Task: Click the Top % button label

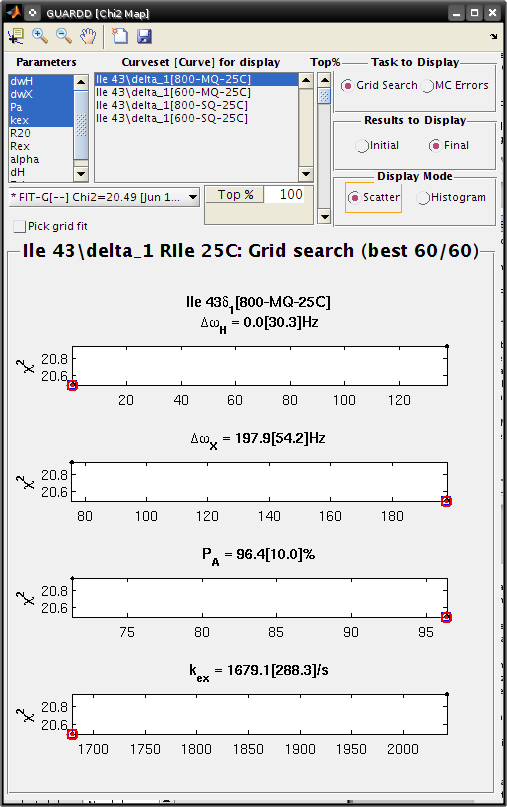Action: (235, 195)
